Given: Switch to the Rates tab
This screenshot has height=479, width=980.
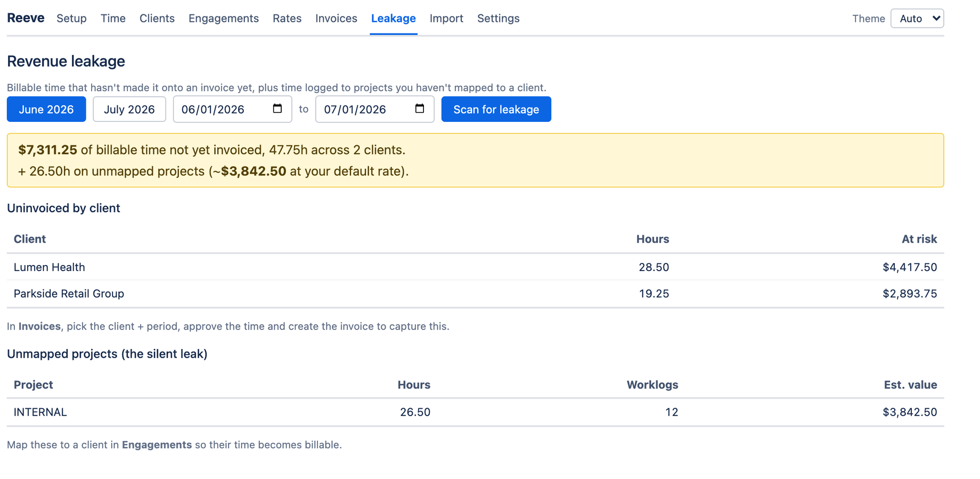Looking at the screenshot, I should 287,19.
